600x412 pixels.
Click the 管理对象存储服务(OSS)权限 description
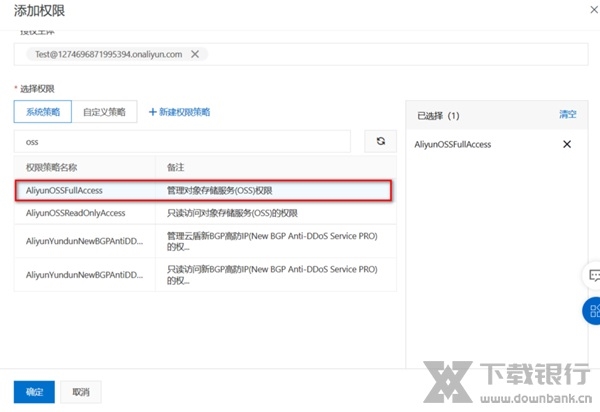tap(219, 191)
